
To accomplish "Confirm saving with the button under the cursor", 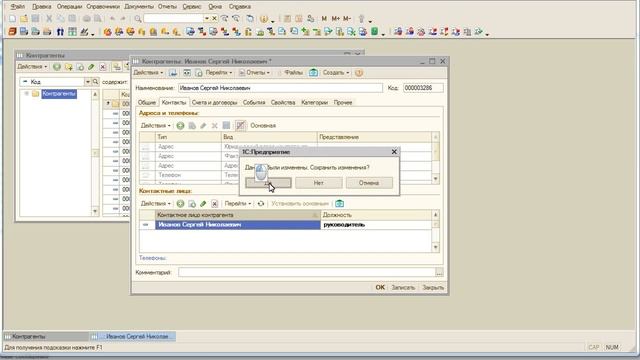I will point(268,183).
